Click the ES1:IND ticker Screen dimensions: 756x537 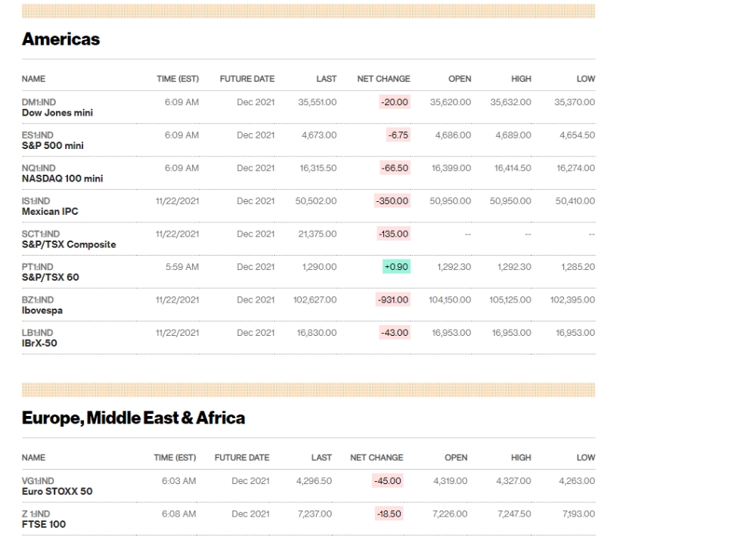tap(38, 135)
